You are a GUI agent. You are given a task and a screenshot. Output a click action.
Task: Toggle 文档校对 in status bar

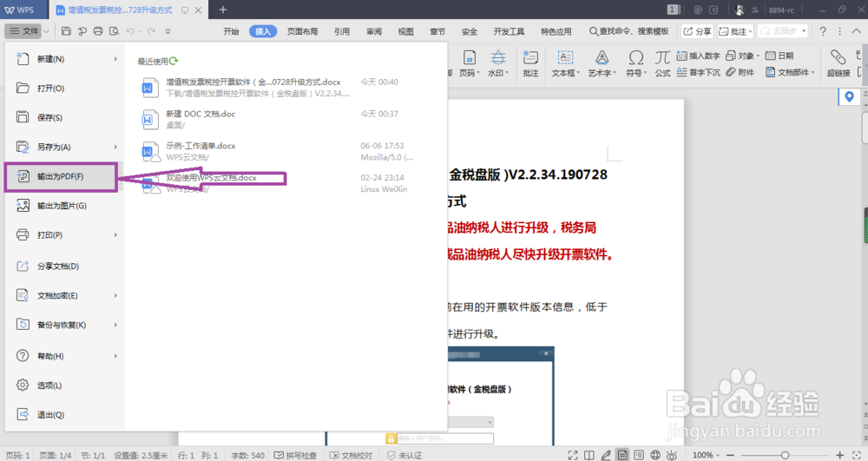(x=351, y=455)
